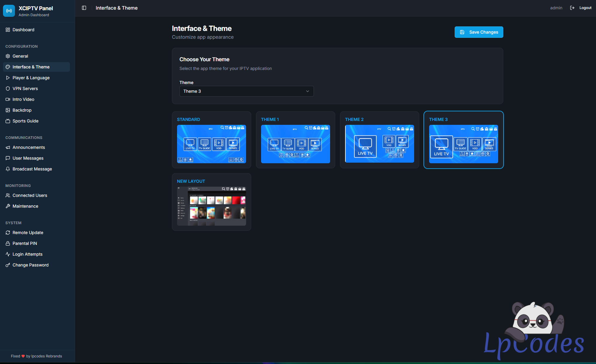This screenshot has height=364, width=596.
Task: Toggle the sidebar collapse icon
Action: tap(84, 8)
